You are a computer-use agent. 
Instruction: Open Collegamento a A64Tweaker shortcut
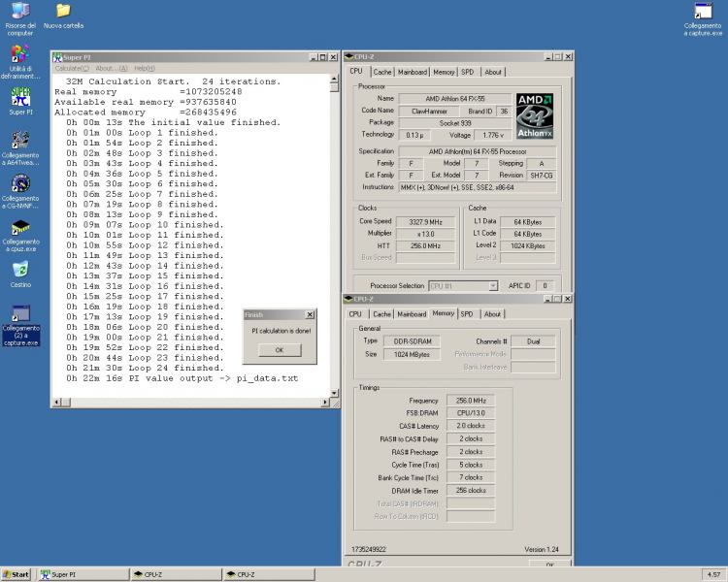coord(20,148)
